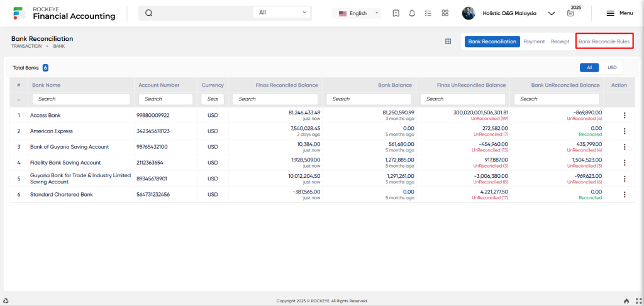Click the Bank of Guyana Saving Account name
The height and width of the screenshot is (306, 644).
pyautogui.click(x=69, y=147)
